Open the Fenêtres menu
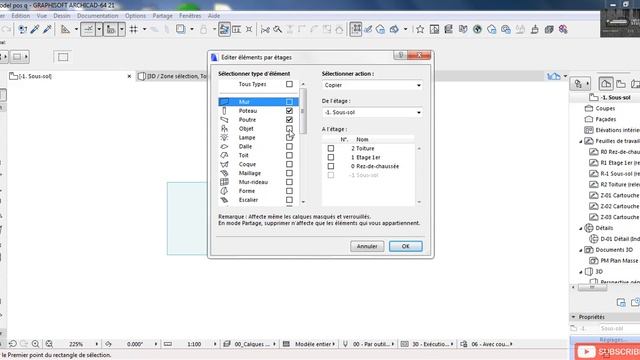640x360 pixels. pyautogui.click(x=190, y=16)
